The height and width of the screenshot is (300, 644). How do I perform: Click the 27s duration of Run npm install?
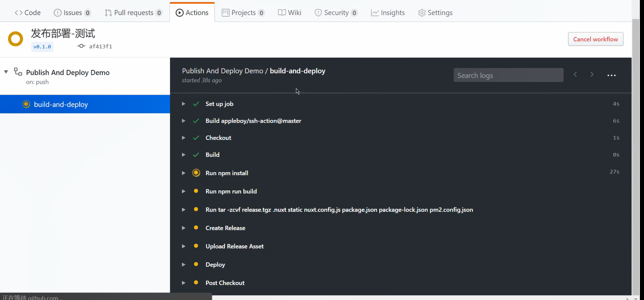(614, 172)
